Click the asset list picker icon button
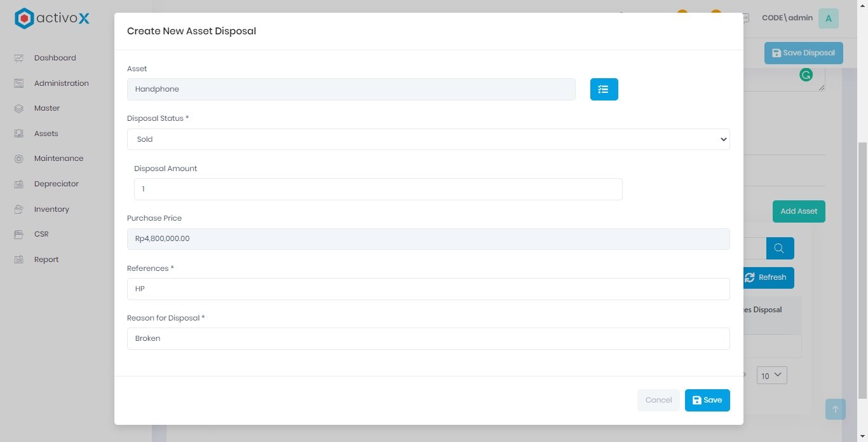This screenshot has height=442, width=868. click(604, 90)
